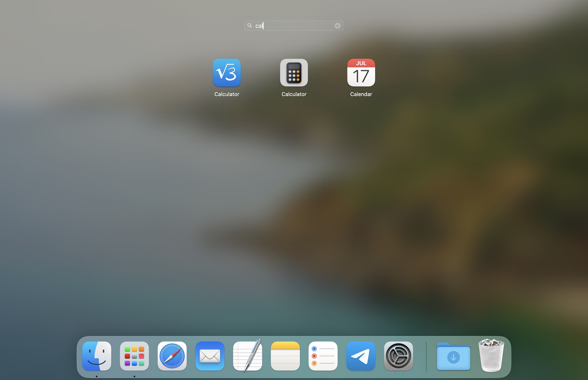Open the Downloads folder in the Dock

point(453,356)
